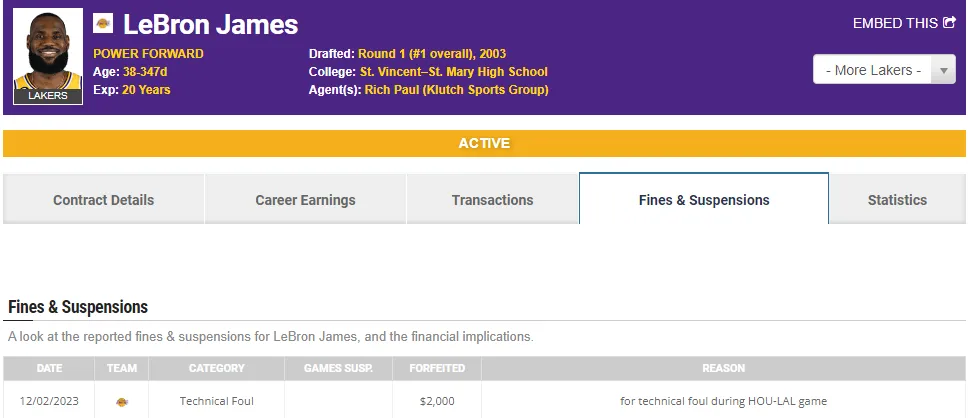Sort by the Category column header

pos(217,368)
